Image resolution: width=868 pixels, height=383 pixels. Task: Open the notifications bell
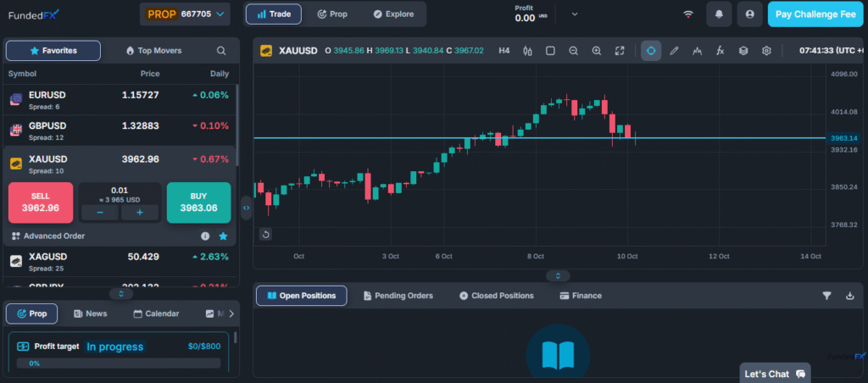pyautogui.click(x=719, y=14)
